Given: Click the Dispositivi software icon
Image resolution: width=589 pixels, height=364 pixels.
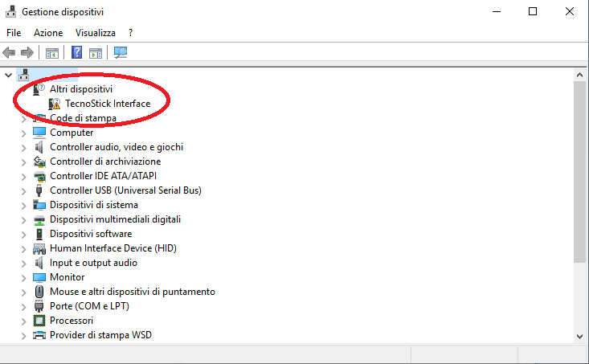Looking at the screenshot, I should coord(39,234).
